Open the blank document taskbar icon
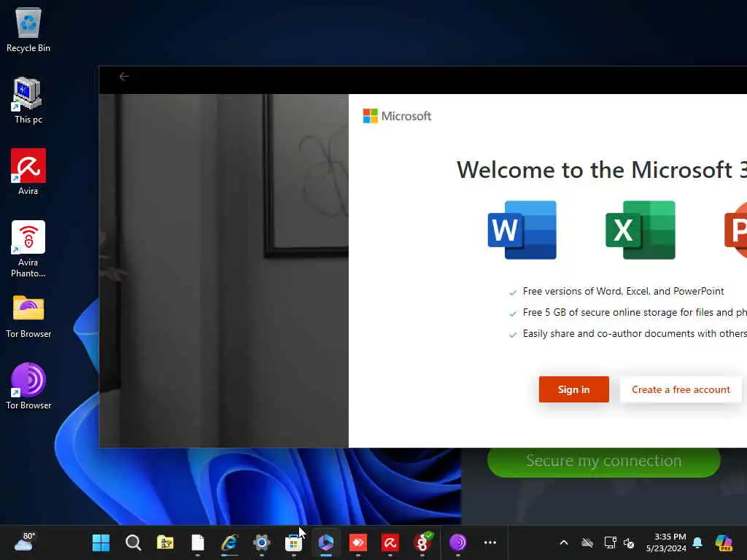The height and width of the screenshot is (560, 747). 198,542
